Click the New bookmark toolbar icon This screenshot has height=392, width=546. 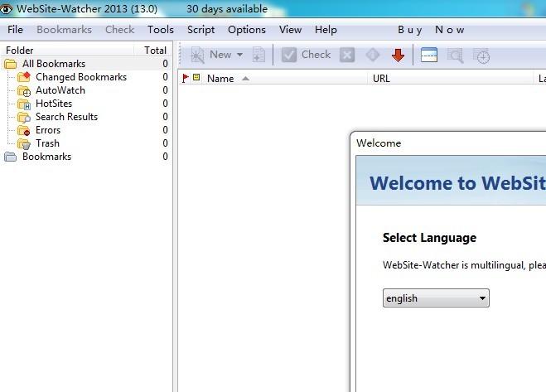tap(197, 55)
